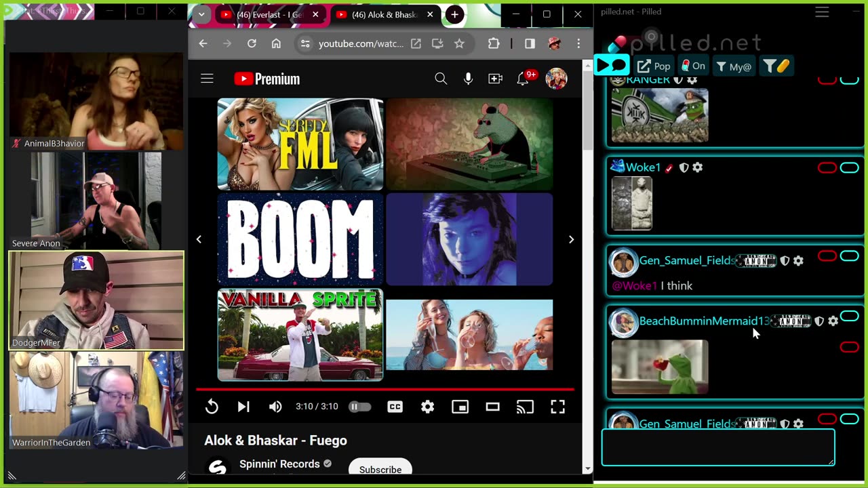
Task: Open YouTube hamburger guide menu
Action: 207,79
